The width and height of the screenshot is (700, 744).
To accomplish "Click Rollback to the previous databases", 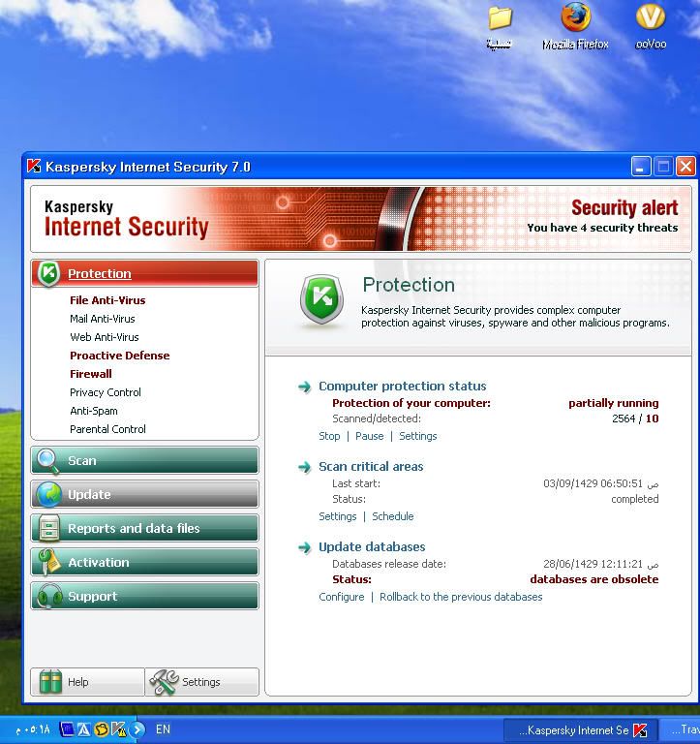I will pos(461,597).
